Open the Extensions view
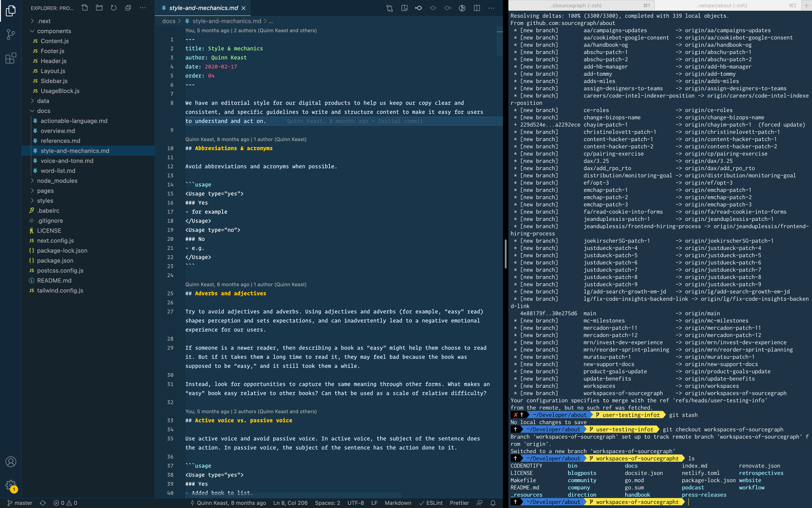Viewport: 812px width, 508px height. pos(11,58)
